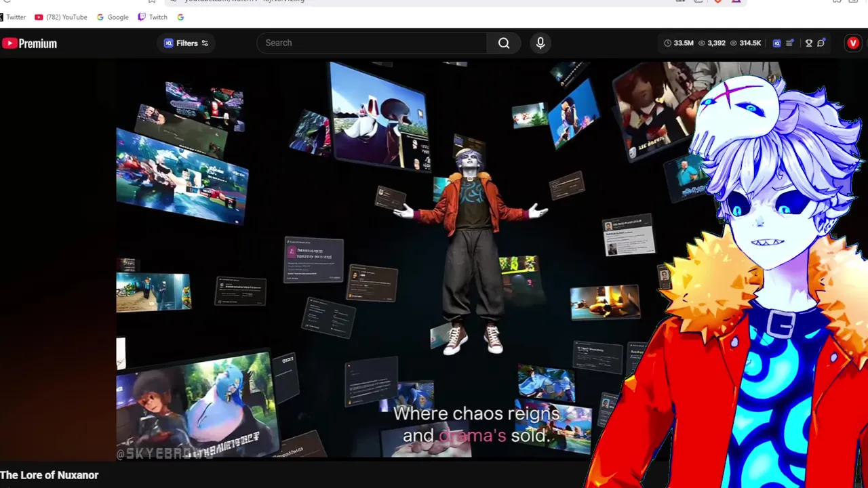Open the red V account avatar
868x488 pixels.
point(853,43)
